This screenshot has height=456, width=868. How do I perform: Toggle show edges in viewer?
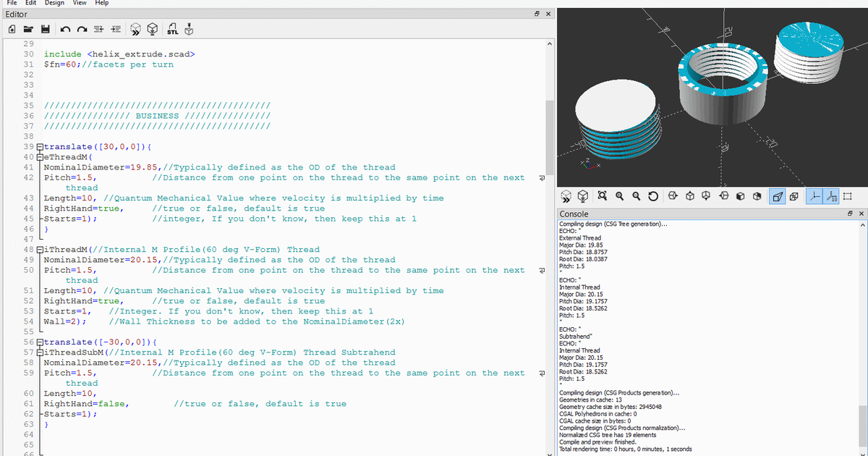pyautogui.click(x=847, y=195)
